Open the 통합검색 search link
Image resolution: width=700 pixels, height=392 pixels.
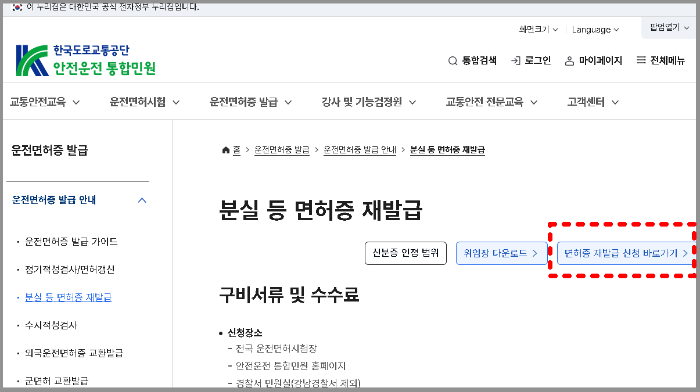472,60
